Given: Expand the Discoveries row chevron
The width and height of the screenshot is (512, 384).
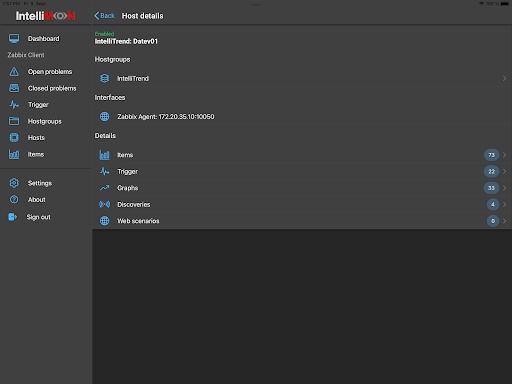Looking at the screenshot, I should point(504,204).
